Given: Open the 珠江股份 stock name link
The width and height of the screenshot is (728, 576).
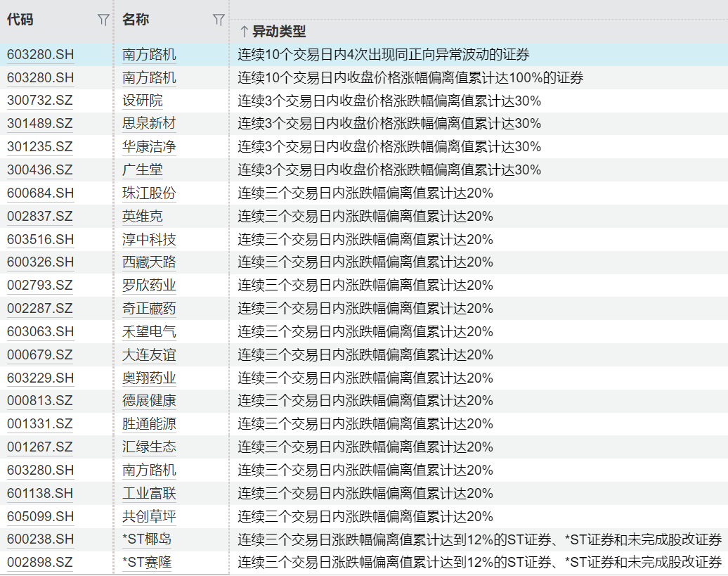Looking at the screenshot, I should (x=149, y=193).
